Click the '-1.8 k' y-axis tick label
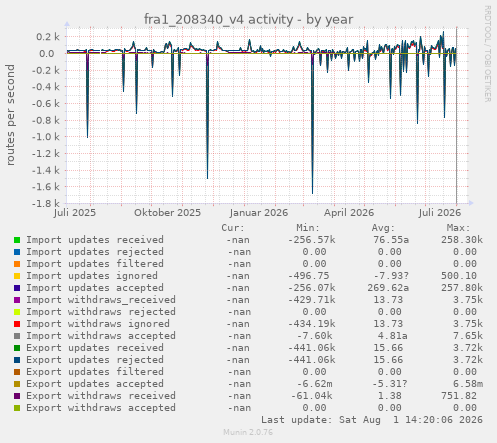Screen dimensions: 497x443 click(46, 203)
